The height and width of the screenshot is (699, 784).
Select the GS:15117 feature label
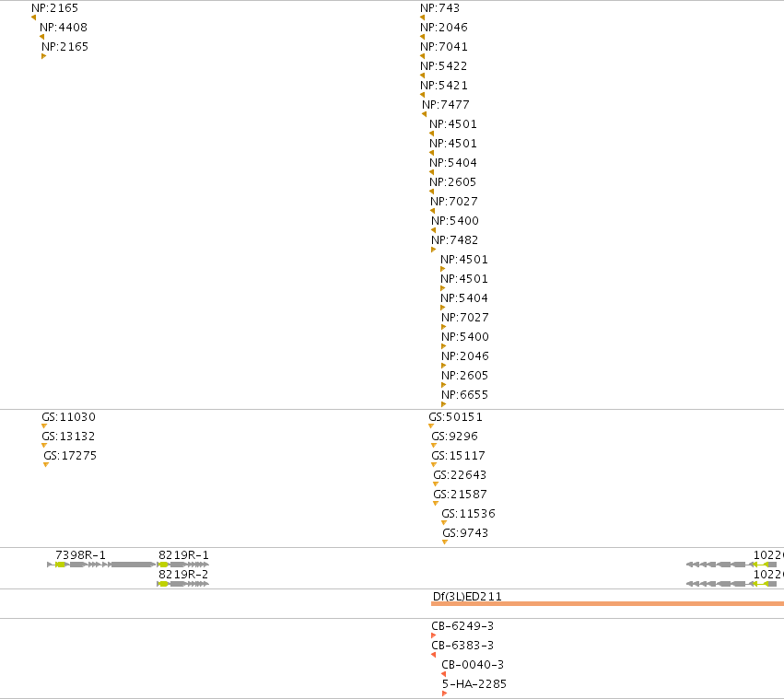[x=458, y=456]
